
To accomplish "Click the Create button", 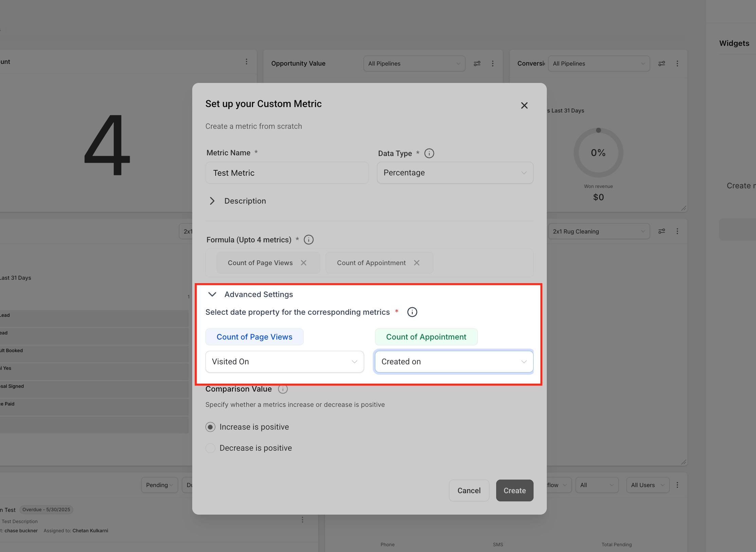I will pos(514,490).
